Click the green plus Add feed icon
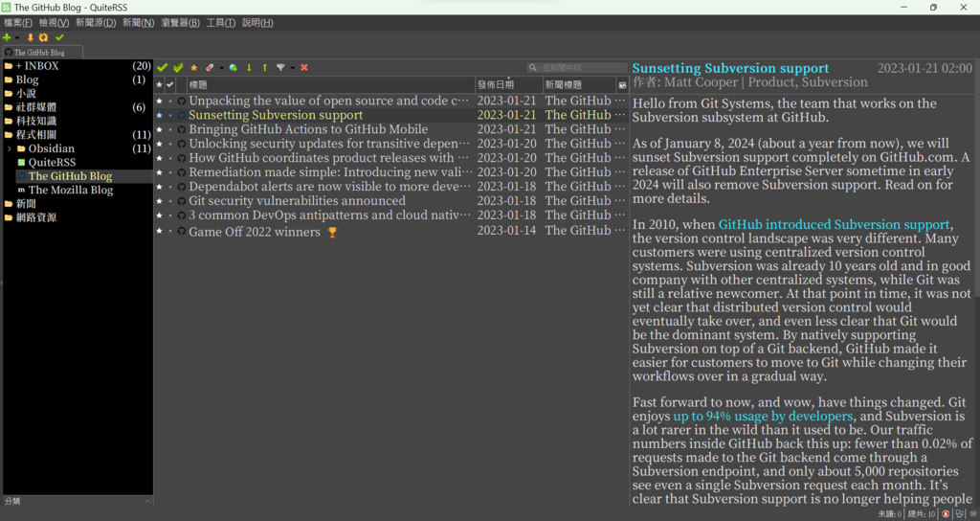Screen dimensions: 980x521 [7, 37]
